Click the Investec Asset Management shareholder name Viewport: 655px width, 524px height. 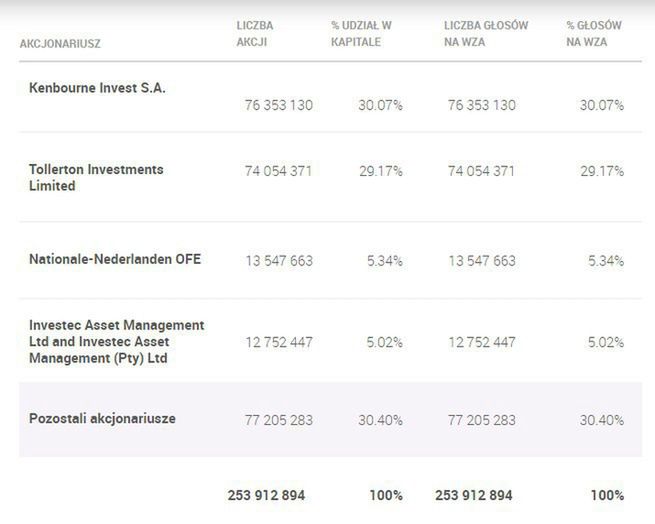[117, 342]
